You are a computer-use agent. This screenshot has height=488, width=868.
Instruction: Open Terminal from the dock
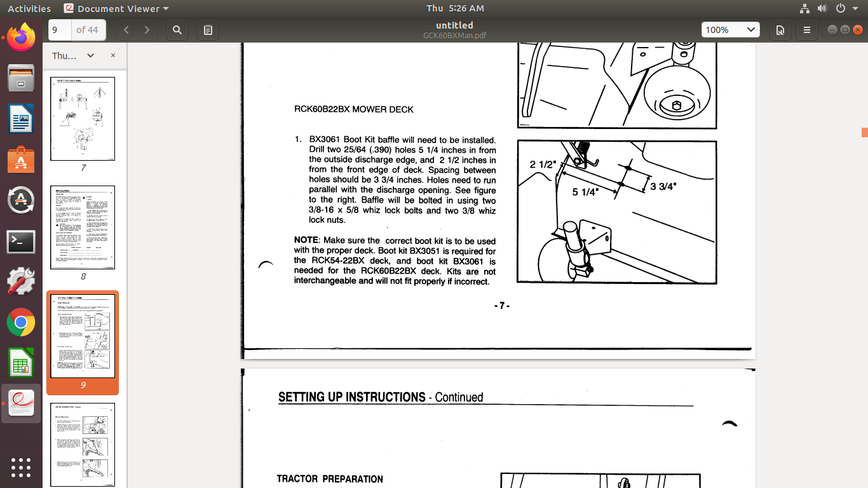point(21,241)
